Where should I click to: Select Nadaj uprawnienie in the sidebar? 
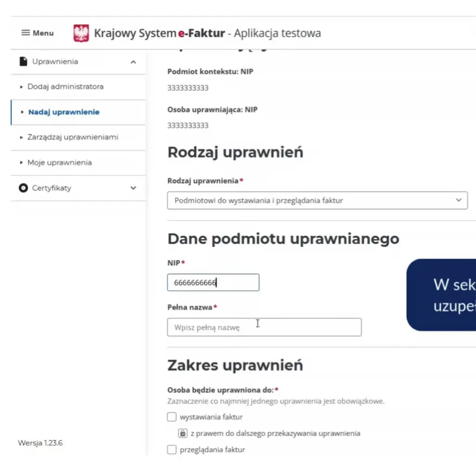(x=63, y=112)
